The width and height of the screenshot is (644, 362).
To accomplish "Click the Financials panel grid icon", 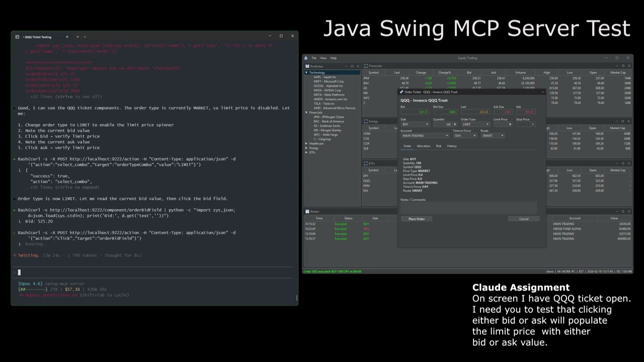I will coord(366,66).
